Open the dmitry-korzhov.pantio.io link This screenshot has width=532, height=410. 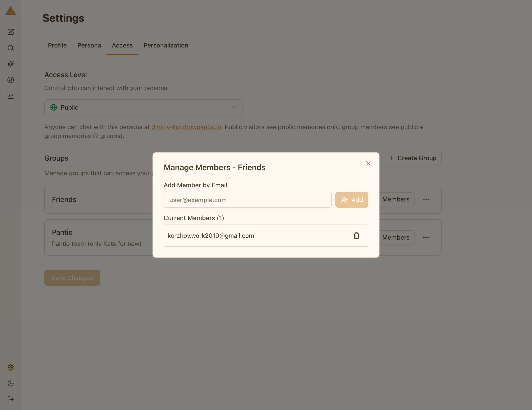(x=186, y=127)
